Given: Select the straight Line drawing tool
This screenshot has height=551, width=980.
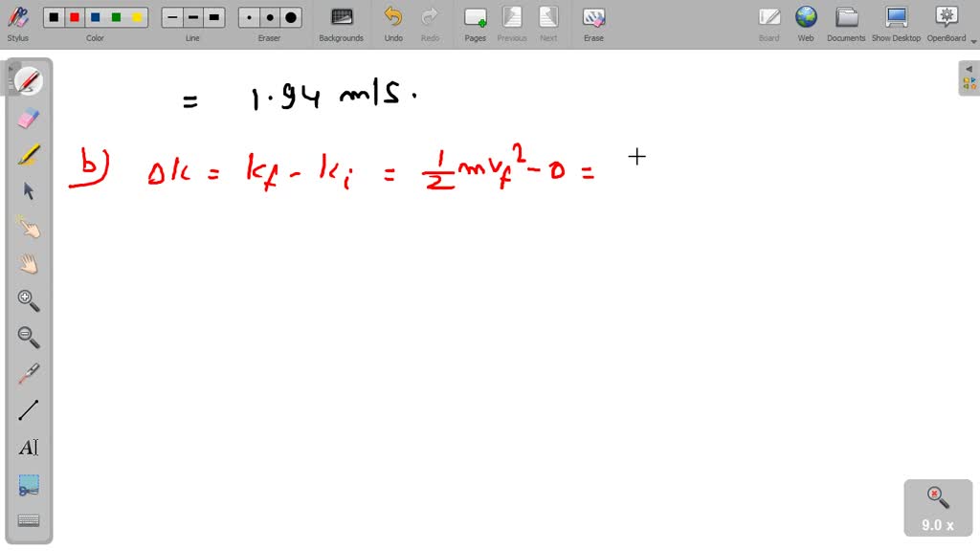Looking at the screenshot, I should point(29,409).
